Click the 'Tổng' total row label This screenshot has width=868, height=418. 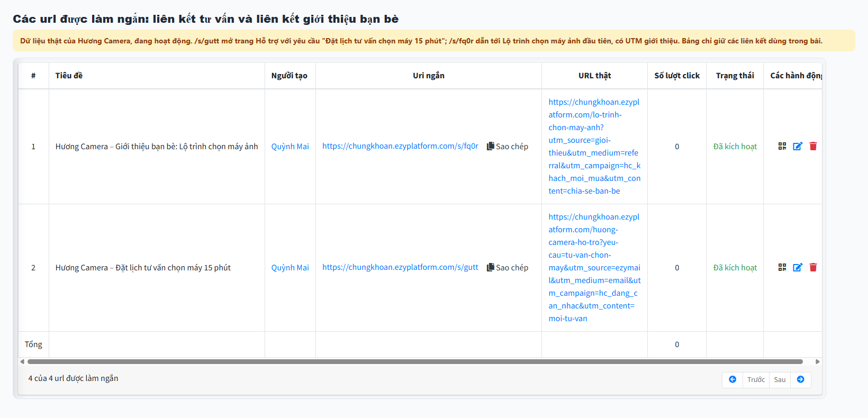[x=33, y=344]
